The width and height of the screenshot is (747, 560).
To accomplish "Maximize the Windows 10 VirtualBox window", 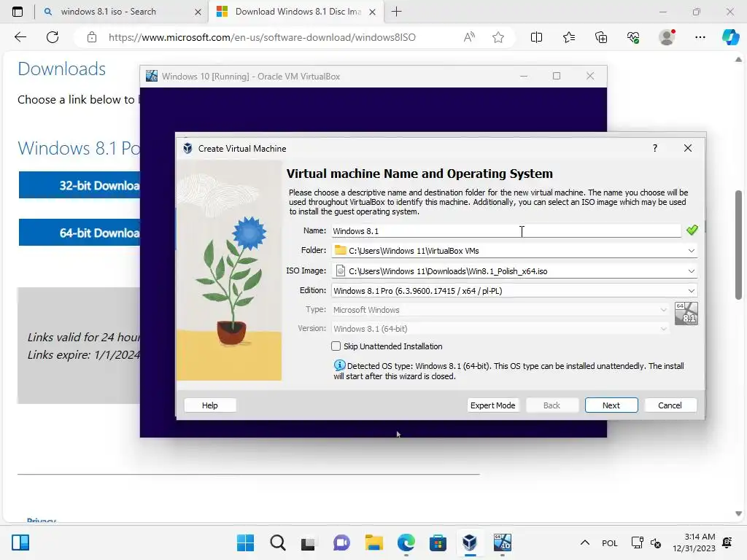I will click(557, 76).
